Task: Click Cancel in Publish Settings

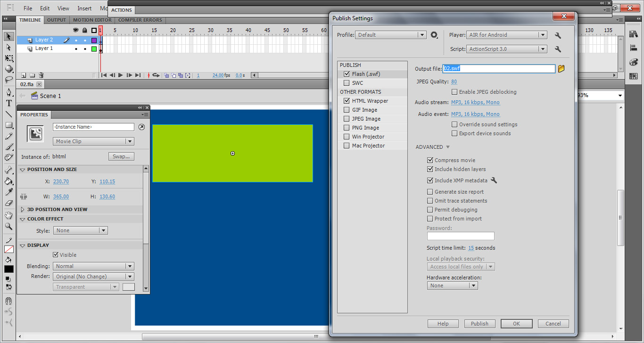Action: coord(553,324)
